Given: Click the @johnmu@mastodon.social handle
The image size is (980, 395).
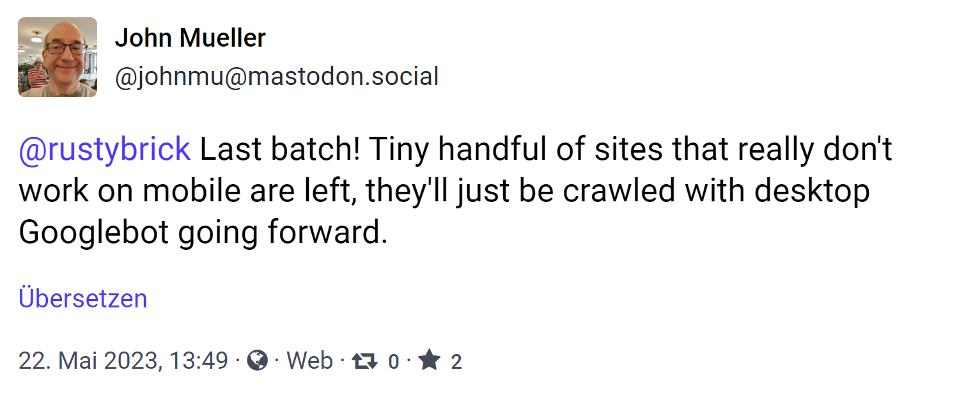Looking at the screenshot, I should [276, 77].
